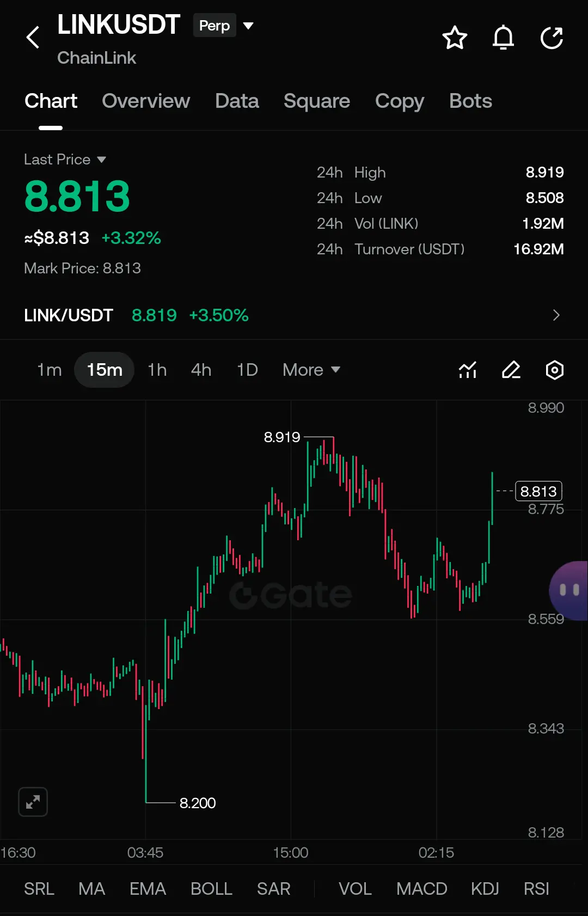Select the 1m timeframe
This screenshot has height=916, width=588.
50,370
